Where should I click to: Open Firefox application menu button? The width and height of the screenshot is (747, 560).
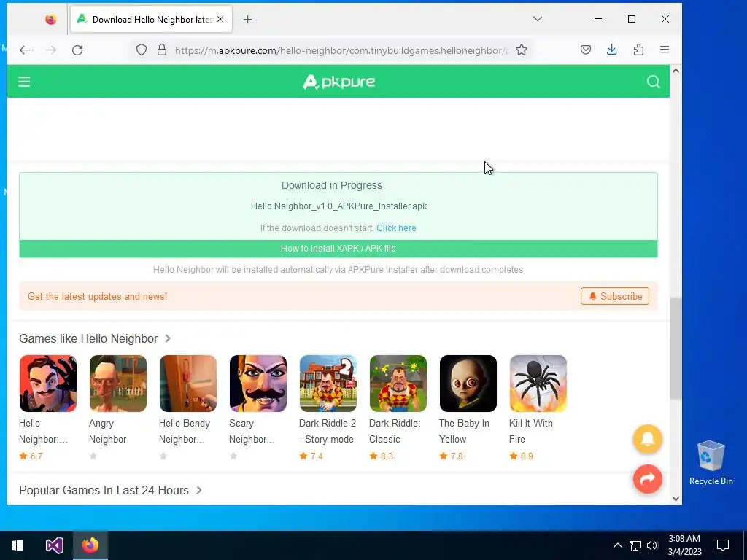(665, 50)
